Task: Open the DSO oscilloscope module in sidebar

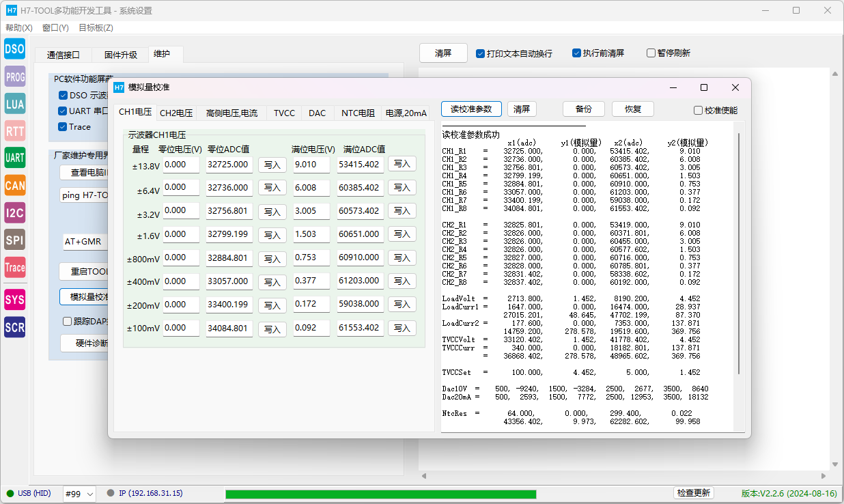Action: tap(15, 49)
